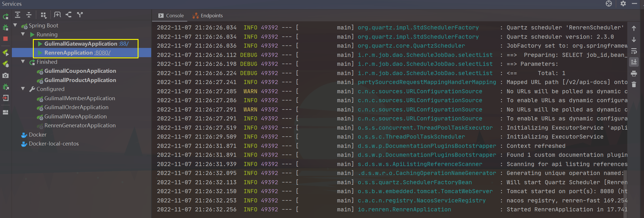Click the org.quartz.core.QuartzScheduler logger name

click(x=411, y=46)
